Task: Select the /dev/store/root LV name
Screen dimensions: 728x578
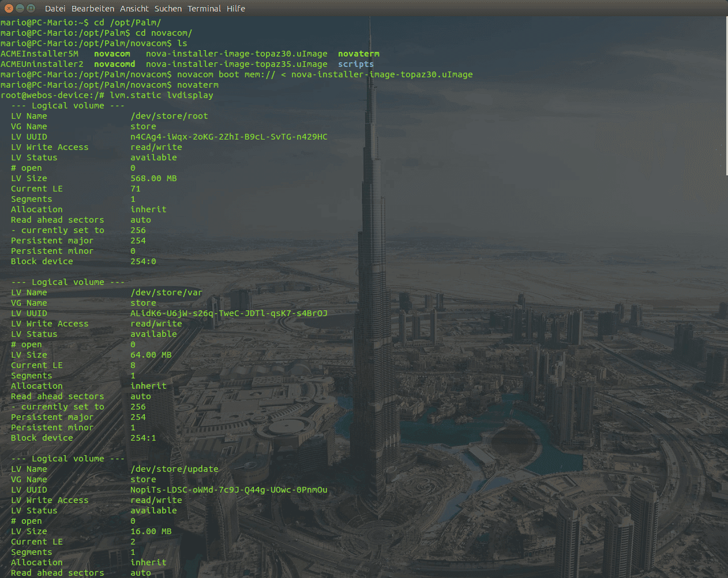Action: coord(169,116)
